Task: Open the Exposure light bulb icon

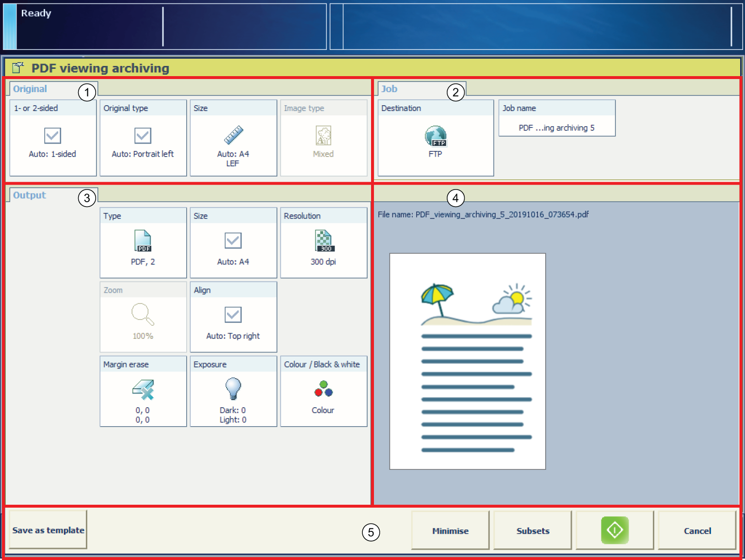Action: (x=233, y=389)
